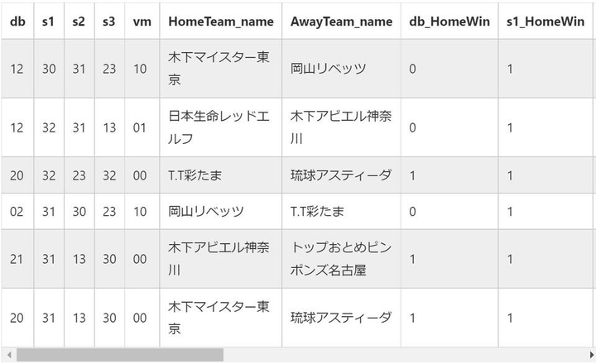This screenshot has height=364, width=596.
Task: Click the トップおとめピンポンズ名古屋 away team cell
Action: pos(341,259)
